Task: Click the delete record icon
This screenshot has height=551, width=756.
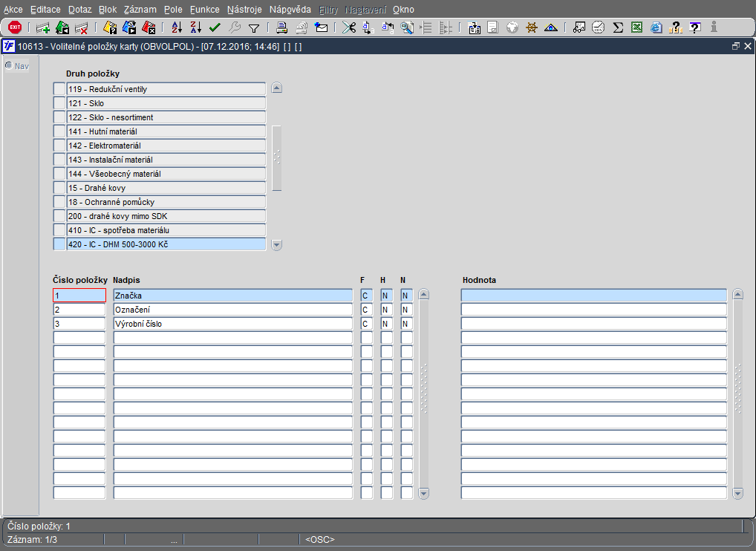Action: point(82,27)
